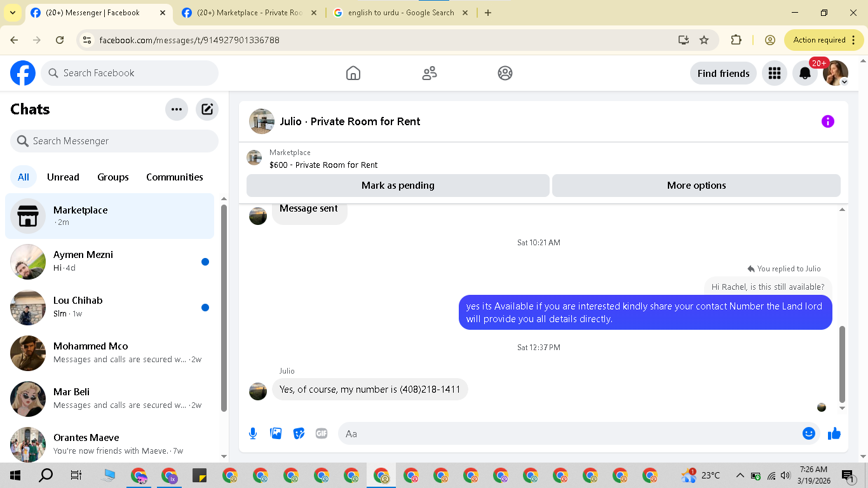Open the Facebook logo home link
This screenshot has width=868, height=488.
tap(23, 73)
